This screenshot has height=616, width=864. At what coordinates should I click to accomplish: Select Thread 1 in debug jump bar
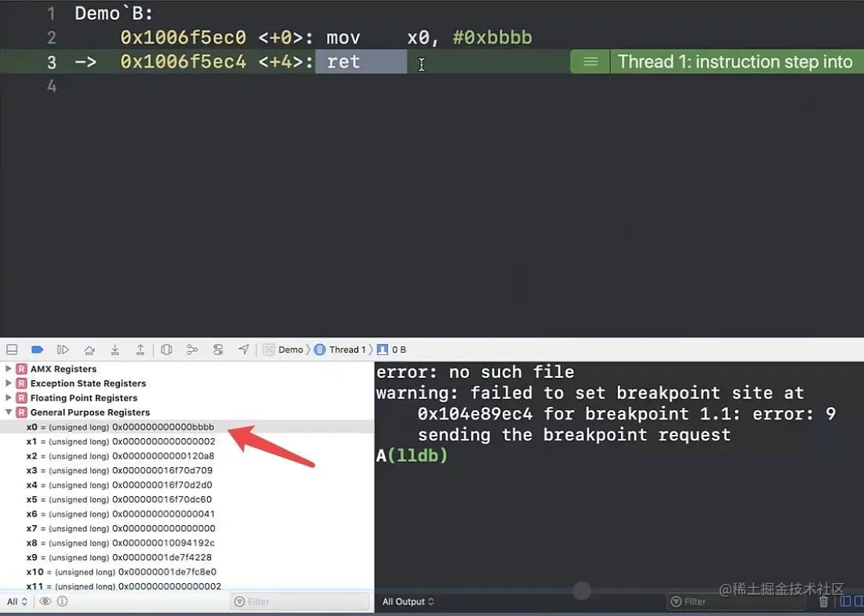coord(340,350)
